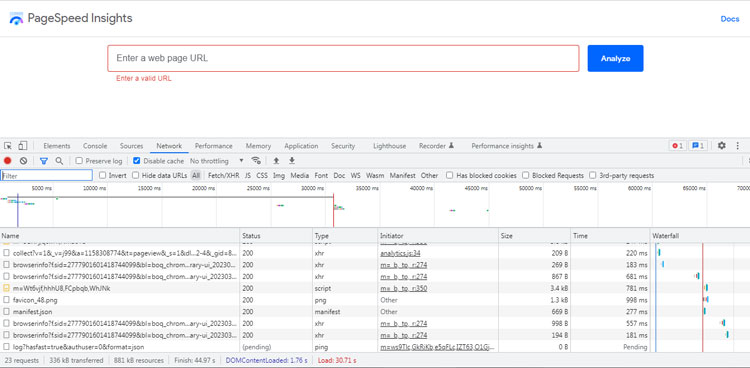Open DevTools three-dot customize menu
The width and height of the screenshot is (750, 368).
(x=738, y=145)
